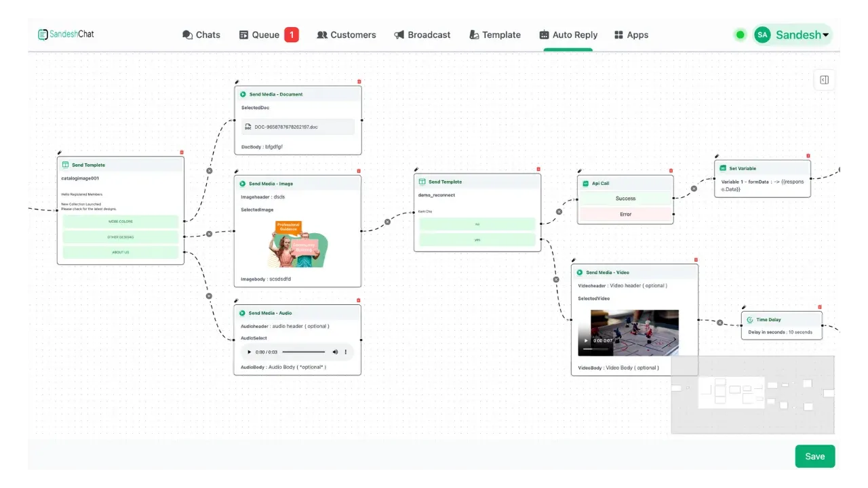Switch to the Broadcast tab
The image size is (868, 488).
click(422, 35)
